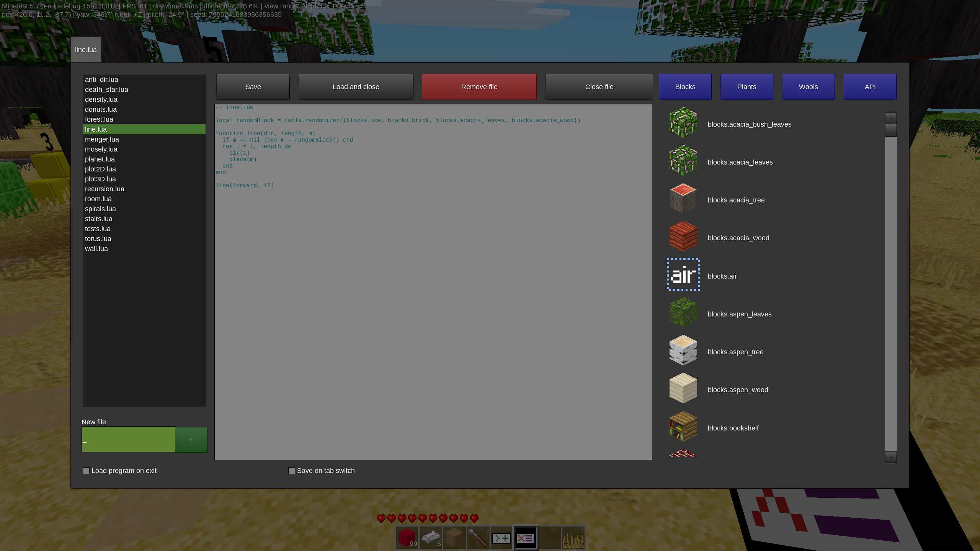Screen dimensions: 980x551
Task: Click the blocks.bookshelf icon
Action: [683, 427]
